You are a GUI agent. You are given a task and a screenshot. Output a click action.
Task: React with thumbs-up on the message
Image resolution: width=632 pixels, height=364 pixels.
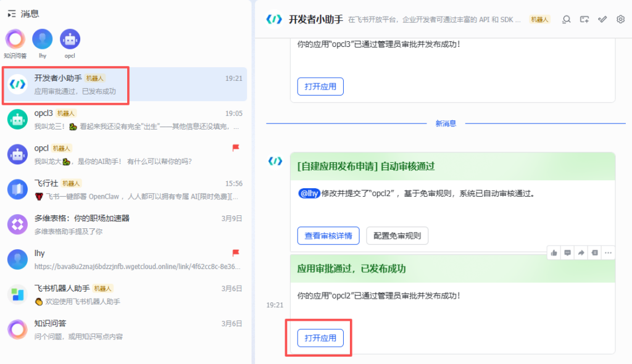pos(554,252)
